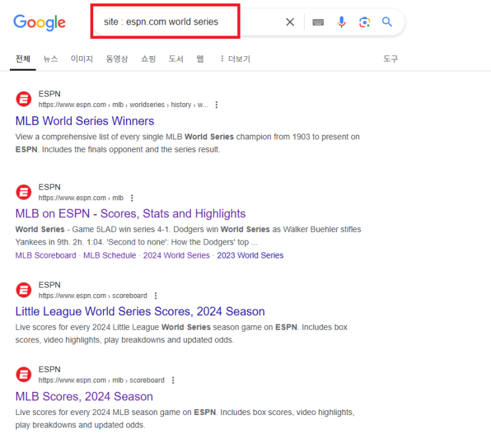Viewport: 491px width, 448px height.
Task: Open the MLB Schedule sitelink
Action: coord(110,256)
